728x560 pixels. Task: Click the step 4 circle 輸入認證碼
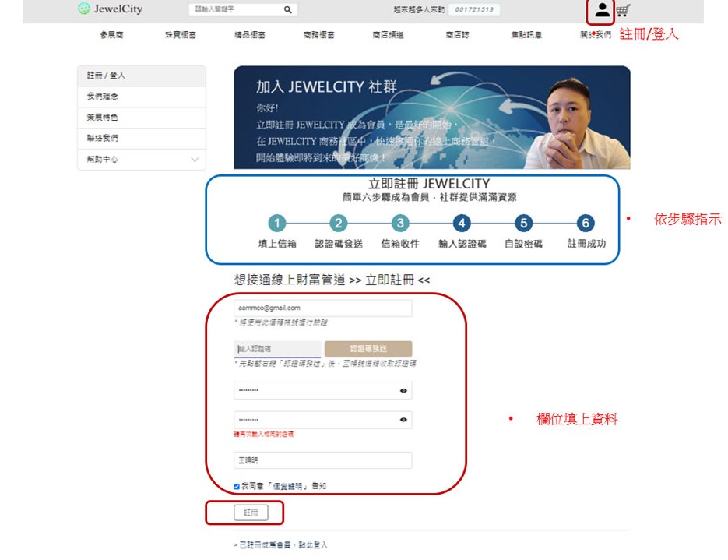tap(462, 224)
